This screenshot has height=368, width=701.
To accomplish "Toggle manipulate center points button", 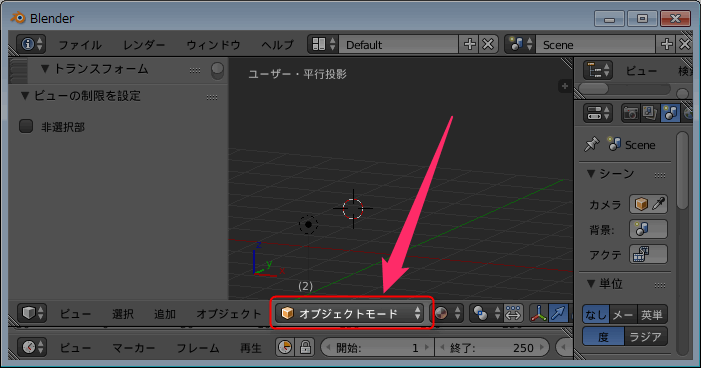I will pos(513,313).
